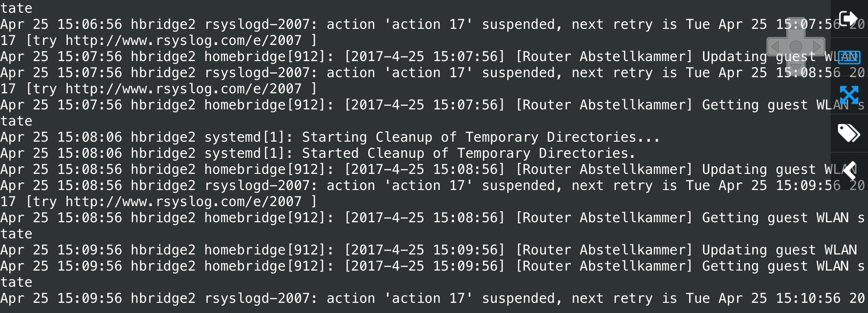Toggle fullscreen with the blue arrows icon
Image resolution: width=868 pixels, height=313 pixels.
click(x=849, y=95)
